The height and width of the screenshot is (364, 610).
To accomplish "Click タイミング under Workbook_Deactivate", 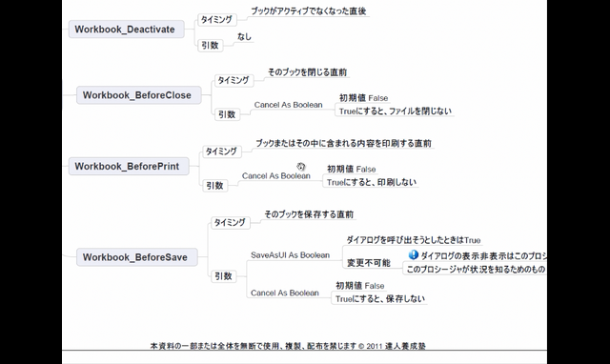I will 217,19.
